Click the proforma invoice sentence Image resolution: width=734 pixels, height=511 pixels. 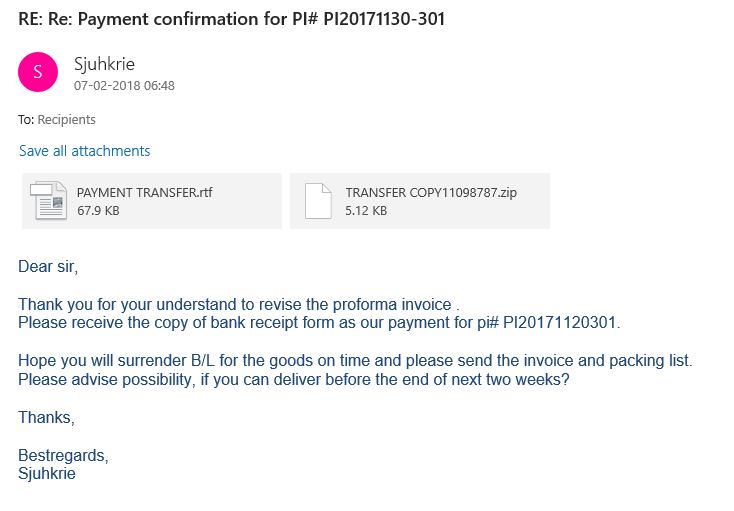239,304
